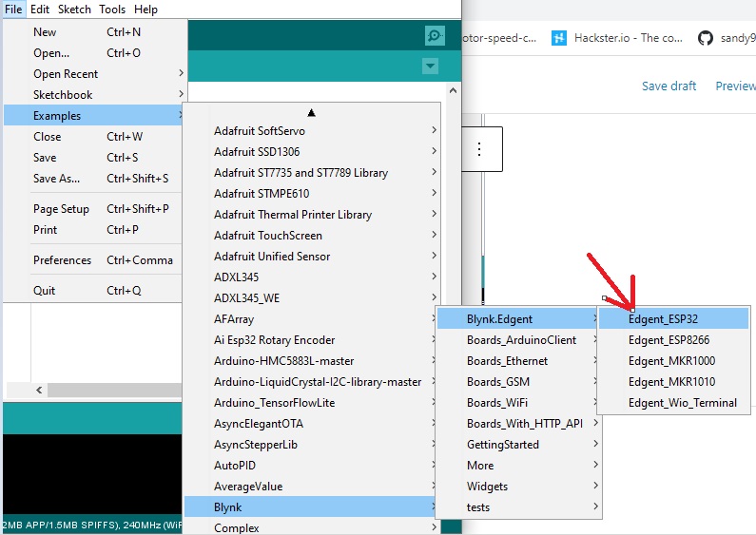Image resolution: width=756 pixels, height=535 pixels.
Task: Open Arduino_TensorFlowLite examples
Action: 310,403
